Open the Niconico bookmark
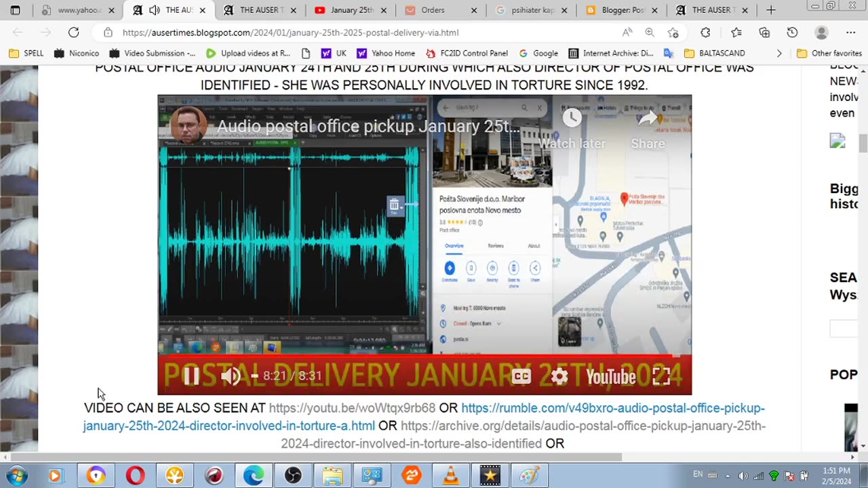868x488 pixels. (77, 53)
